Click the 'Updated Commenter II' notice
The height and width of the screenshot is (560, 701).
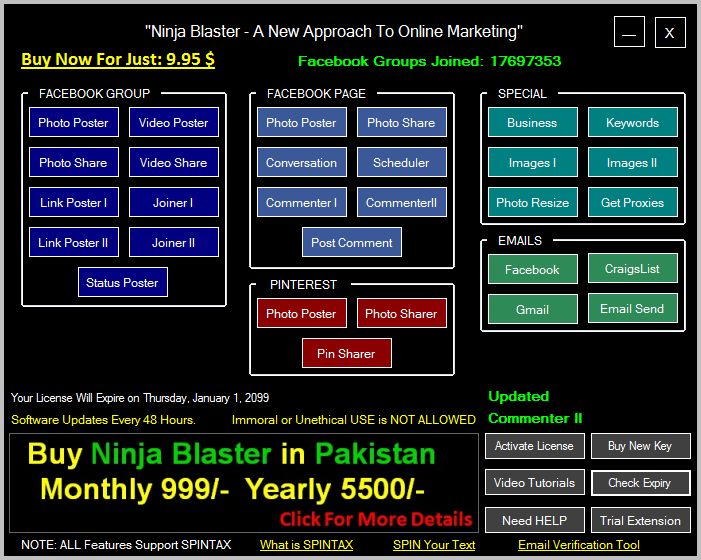535,407
